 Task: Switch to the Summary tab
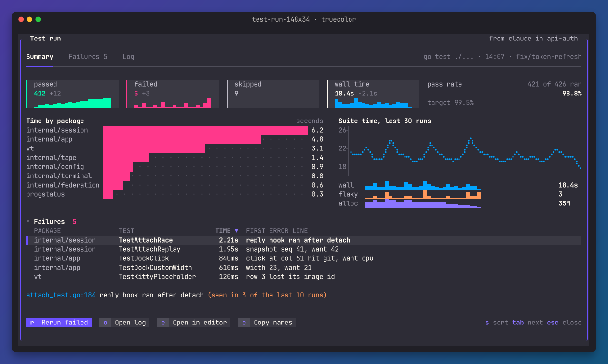pos(40,57)
